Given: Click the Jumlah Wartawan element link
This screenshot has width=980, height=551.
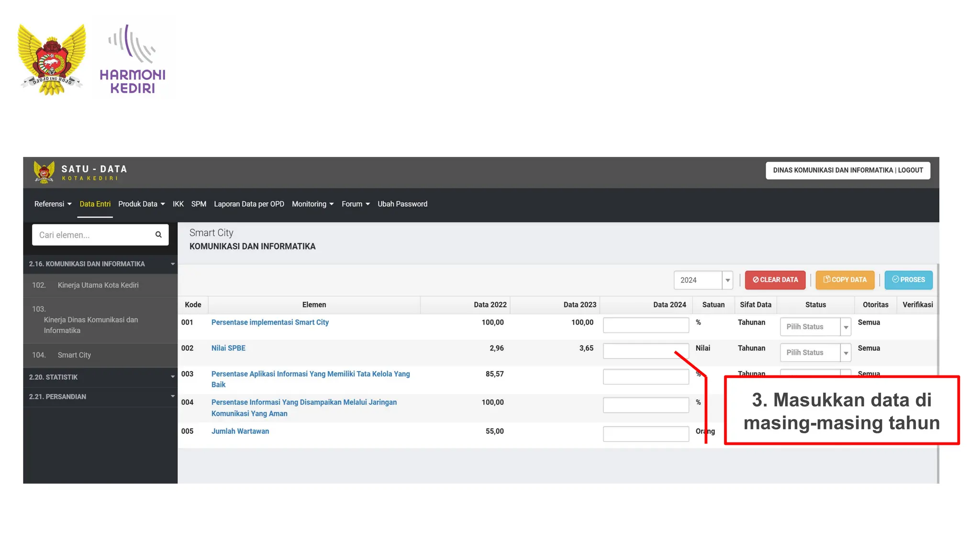Looking at the screenshot, I should click(240, 431).
